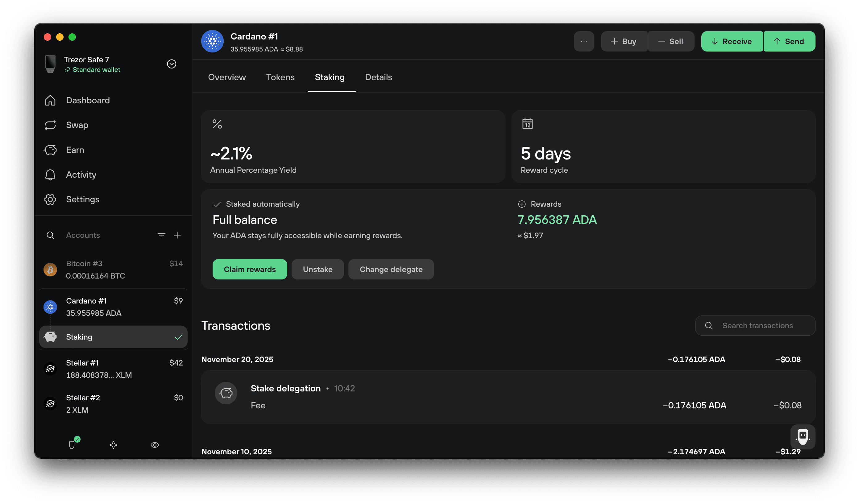The height and width of the screenshot is (504, 859).
Task: Click Change delegate button
Action: coord(391,269)
